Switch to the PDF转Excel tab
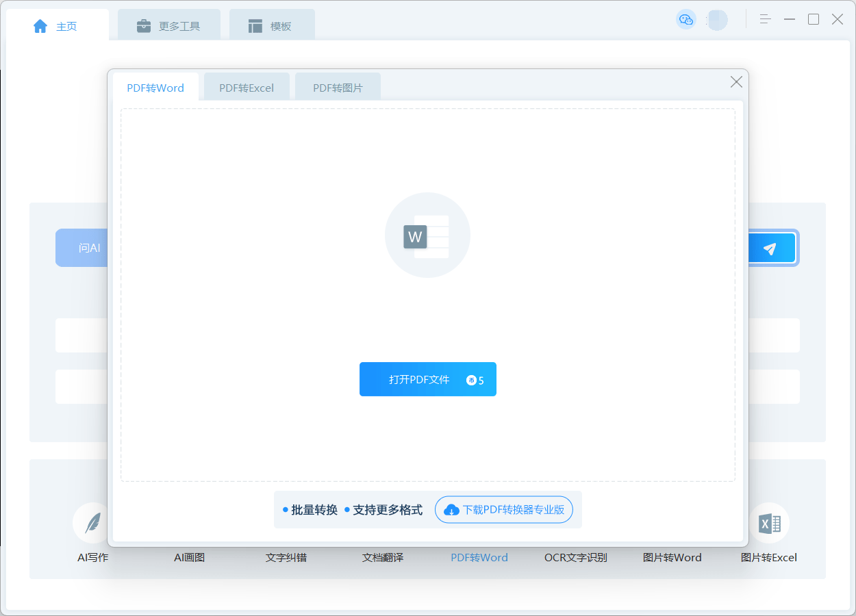The height and width of the screenshot is (616, 856). 247,87
